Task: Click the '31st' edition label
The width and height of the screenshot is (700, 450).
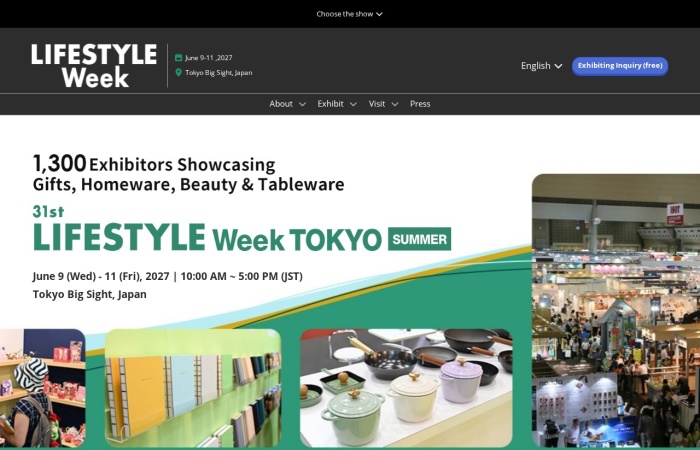Action: (48, 211)
